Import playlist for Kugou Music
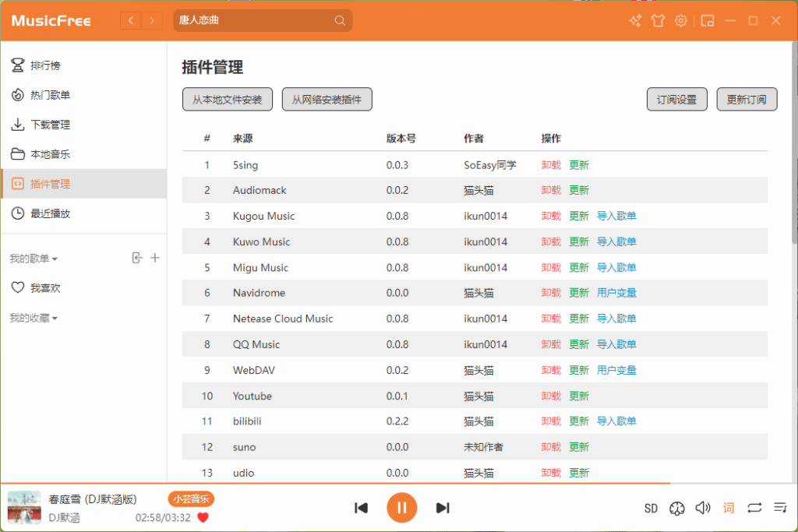Viewport: 798px width, 532px height. (616, 216)
